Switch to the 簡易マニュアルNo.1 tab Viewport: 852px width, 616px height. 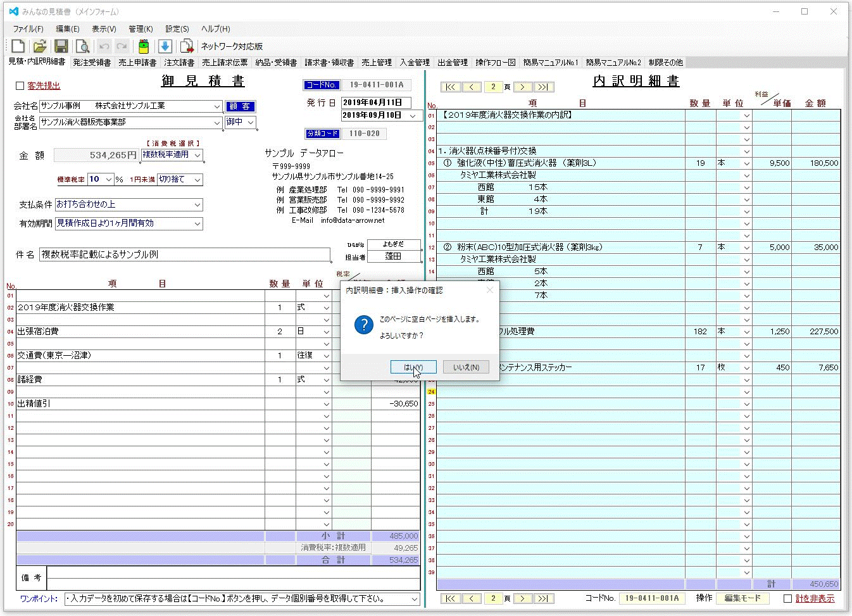point(551,63)
